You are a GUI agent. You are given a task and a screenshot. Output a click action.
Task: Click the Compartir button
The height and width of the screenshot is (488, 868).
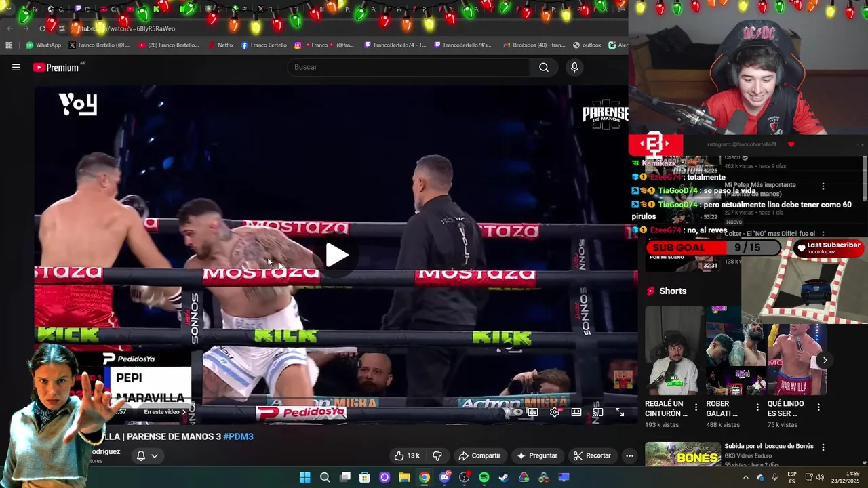[479, 455]
